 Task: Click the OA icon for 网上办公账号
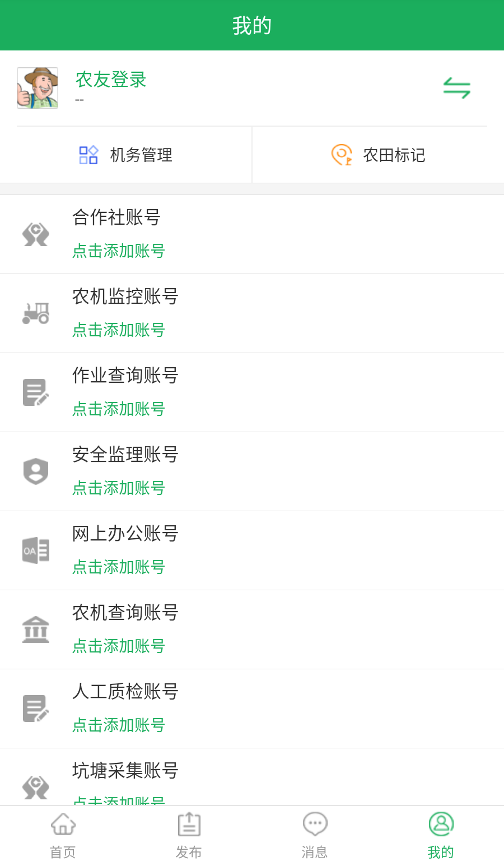(x=36, y=550)
